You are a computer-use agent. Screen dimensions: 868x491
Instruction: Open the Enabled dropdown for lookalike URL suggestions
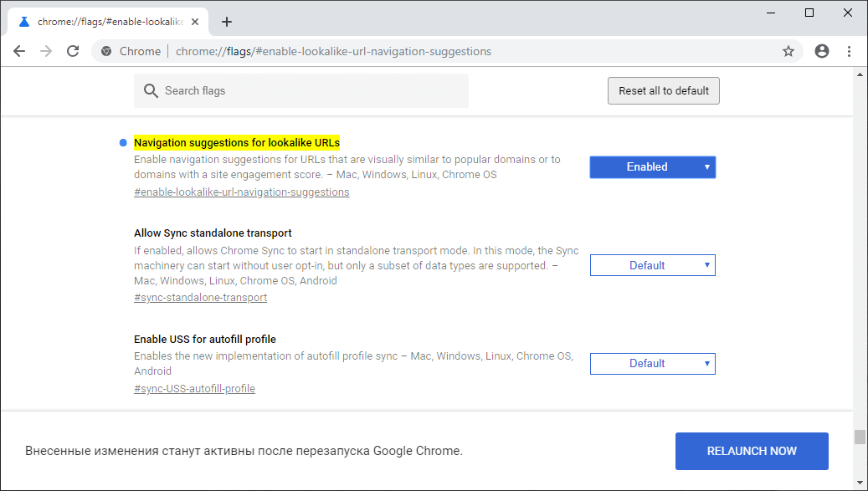(652, 166)
